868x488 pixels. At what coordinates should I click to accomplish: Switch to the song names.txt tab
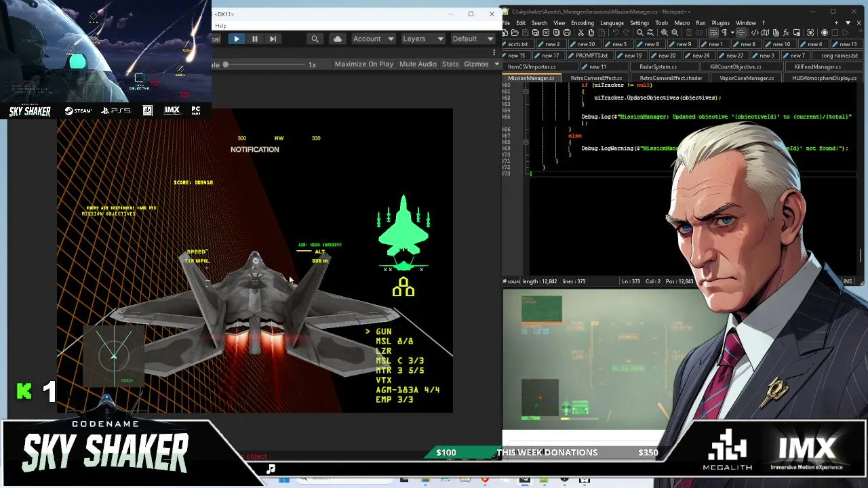(x=838, y=56)
